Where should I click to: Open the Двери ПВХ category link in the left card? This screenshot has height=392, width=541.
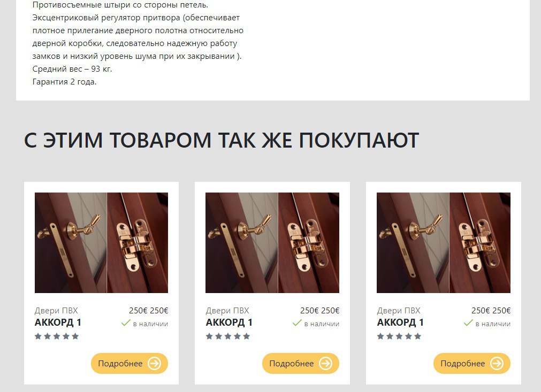(56, 311)
